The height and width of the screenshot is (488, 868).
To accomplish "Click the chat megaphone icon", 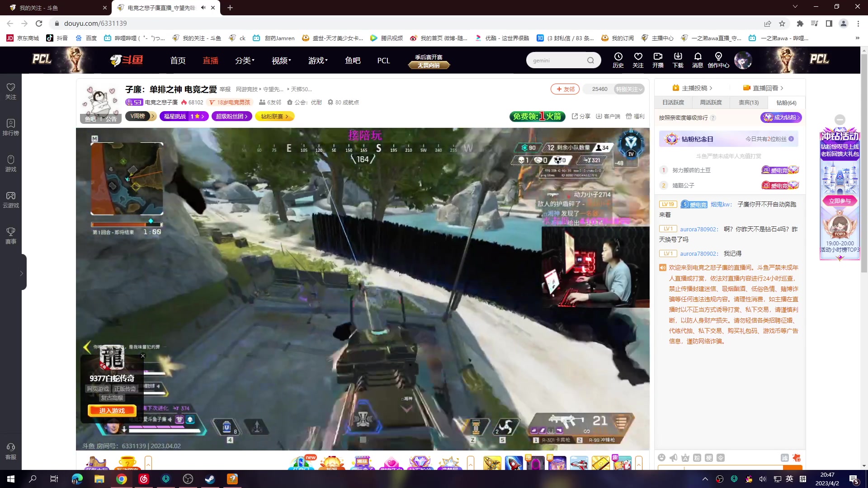I will (673, 458).
